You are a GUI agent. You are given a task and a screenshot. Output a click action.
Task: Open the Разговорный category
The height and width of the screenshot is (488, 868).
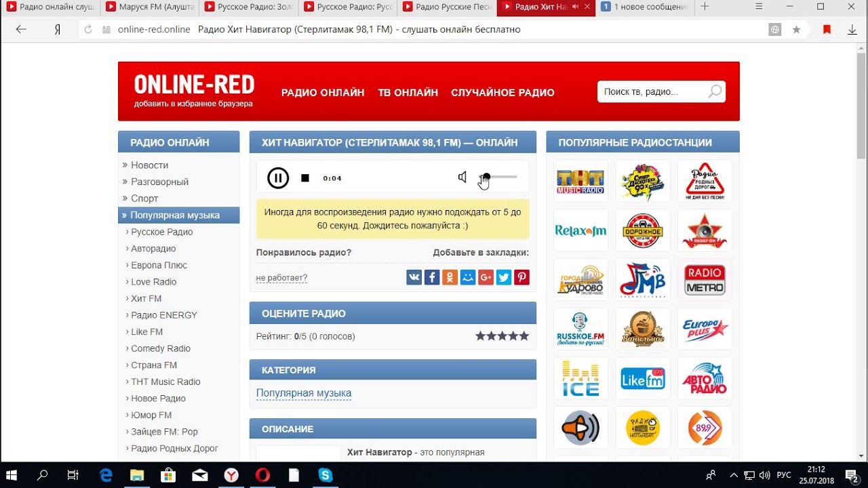point(159,182)
